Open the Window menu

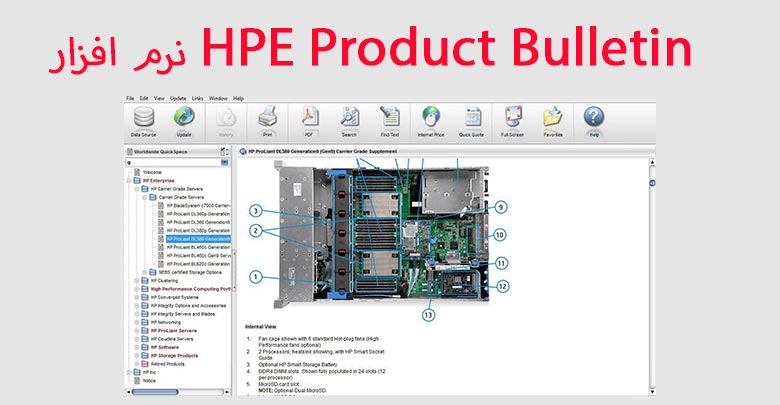coord(218,99)
